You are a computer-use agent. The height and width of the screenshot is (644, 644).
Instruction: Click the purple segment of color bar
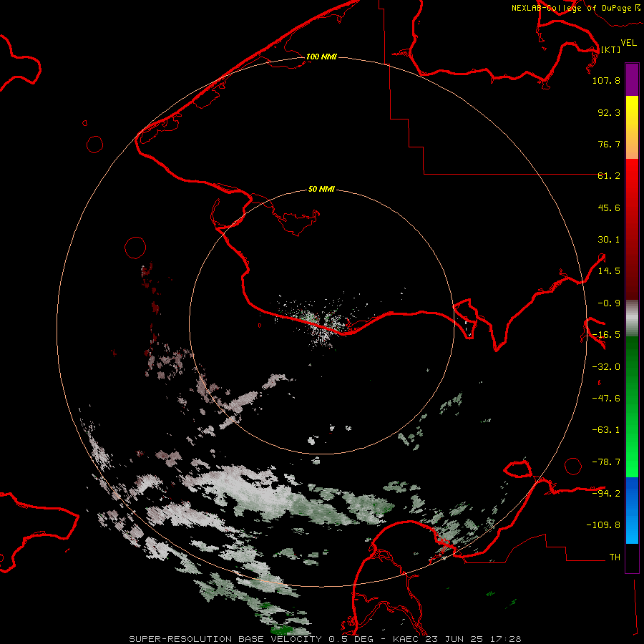[632, 79]
